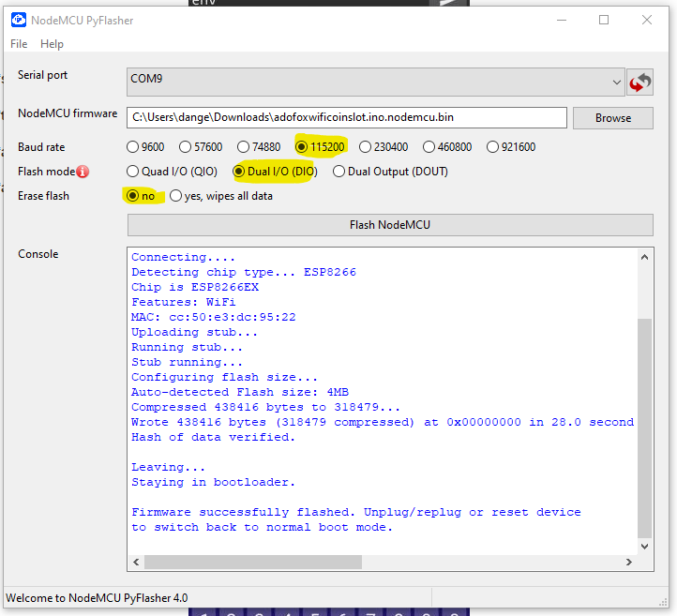Click the NodeMCU firmware path field
Viewport: 677px width, 616px height.
pyautogui.click(x=347, y=117)
